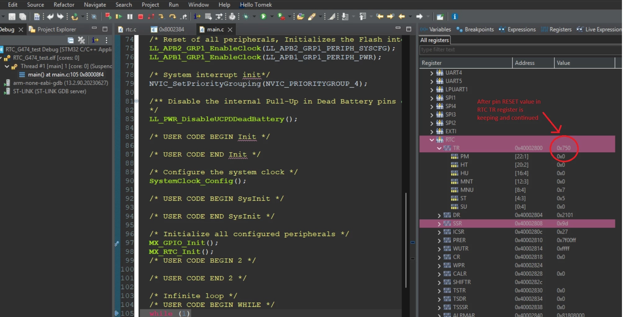Screen dimensions: 644x317
Task: Open the Hello Tomek menu
Action: click(x=256, y=5)
